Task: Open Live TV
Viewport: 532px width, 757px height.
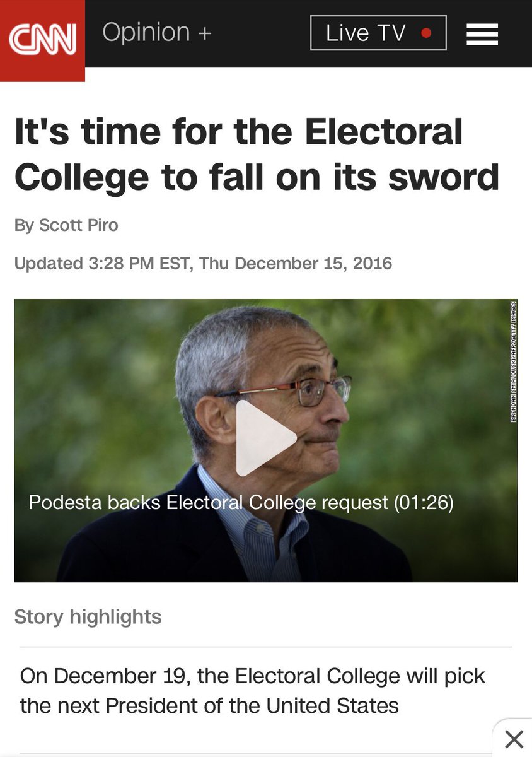Action: tap(378, 33)
